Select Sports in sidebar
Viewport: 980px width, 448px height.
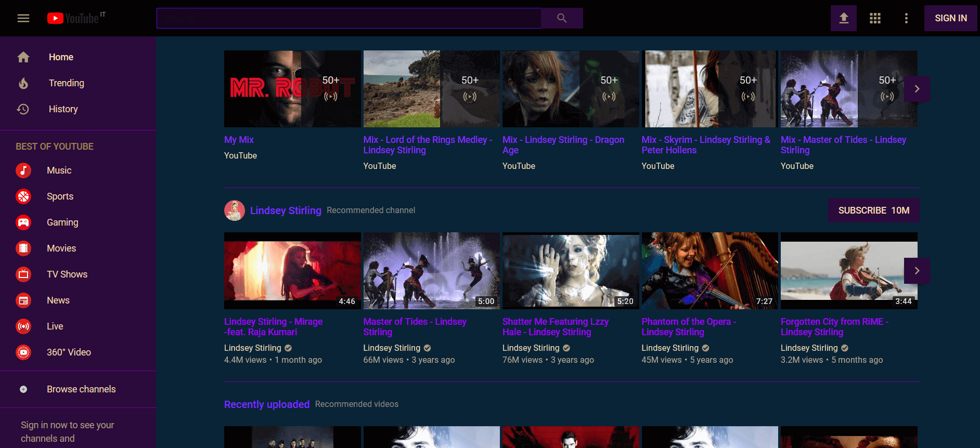click(78, 196)
